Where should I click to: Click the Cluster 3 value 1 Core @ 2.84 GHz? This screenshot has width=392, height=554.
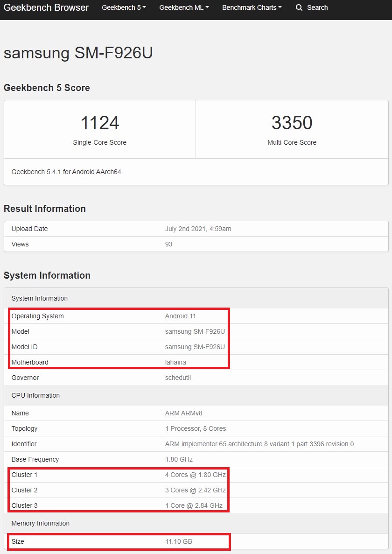[194, 505]
